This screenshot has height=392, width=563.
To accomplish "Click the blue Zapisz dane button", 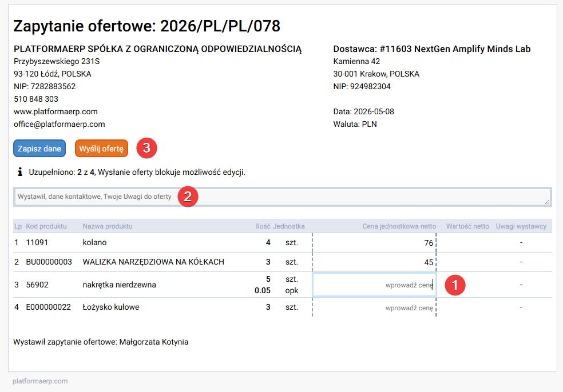I will 39,149.
